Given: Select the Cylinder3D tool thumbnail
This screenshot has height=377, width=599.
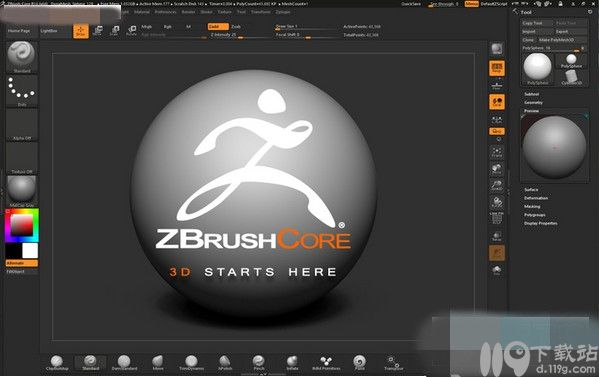Looking at the screenshot, I should tap(571, 78).
